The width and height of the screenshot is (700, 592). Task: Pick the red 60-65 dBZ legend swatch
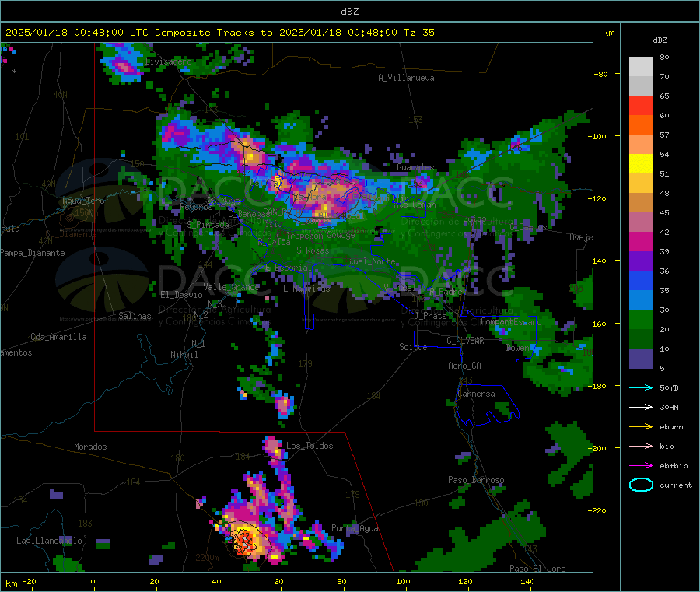click(x=641, y=105)
